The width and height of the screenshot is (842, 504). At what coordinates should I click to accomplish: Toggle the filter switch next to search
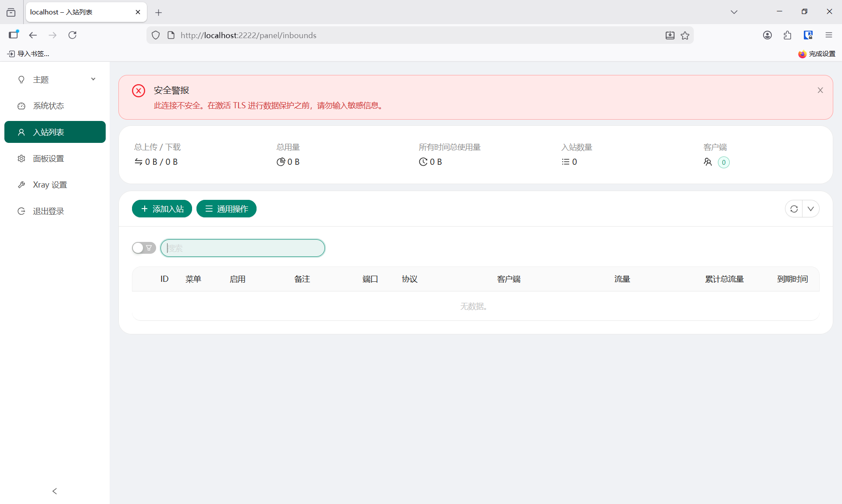coord(144,248)
